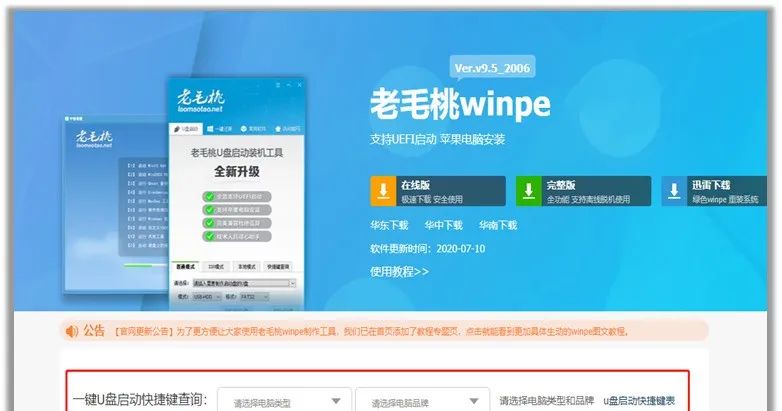Open the USB-HDD mode dropdown in preview

pyautogui.click(x=206, y=297)
